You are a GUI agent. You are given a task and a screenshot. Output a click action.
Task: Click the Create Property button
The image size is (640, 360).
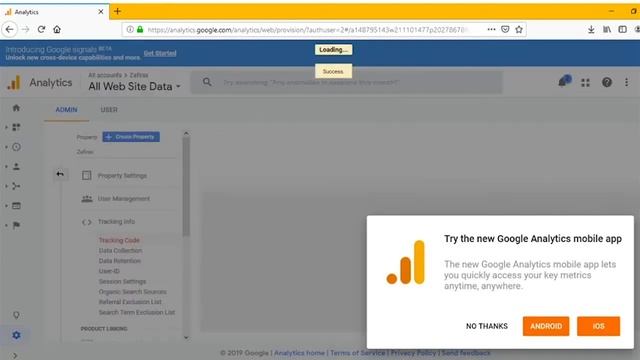point(131,137)
